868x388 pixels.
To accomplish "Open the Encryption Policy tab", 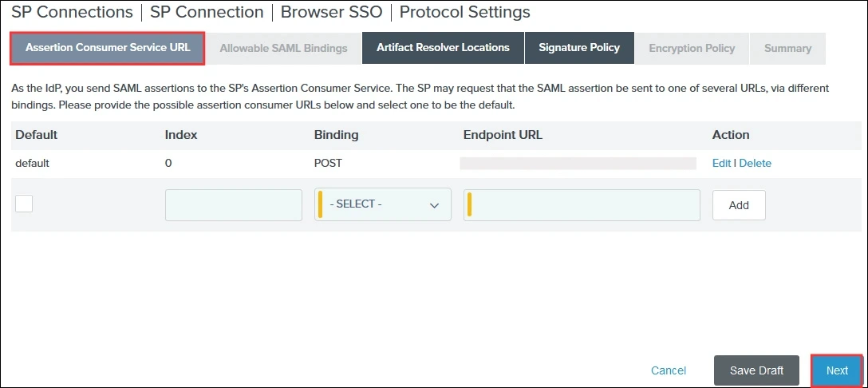I will tap(692, 48).
